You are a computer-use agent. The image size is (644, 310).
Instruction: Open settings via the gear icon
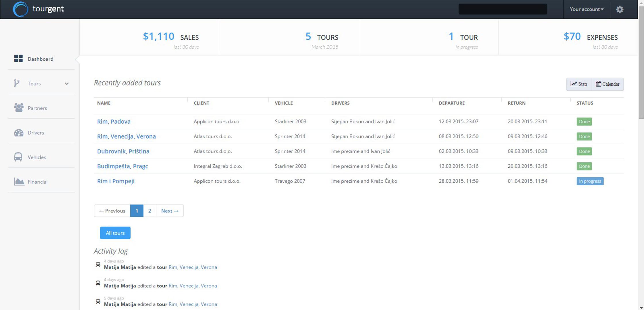click(620, 9)
